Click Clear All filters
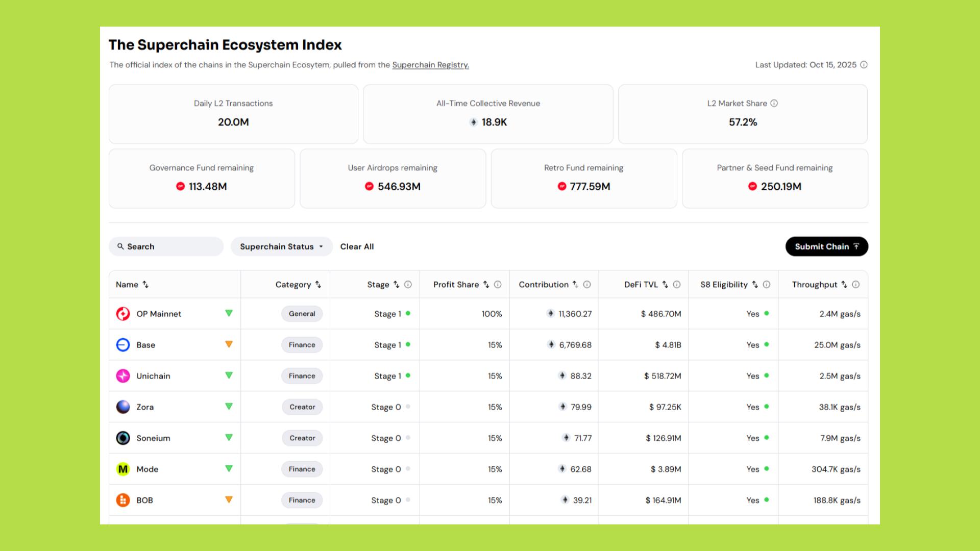The image size is (980, 551). [x=357, y=246]
